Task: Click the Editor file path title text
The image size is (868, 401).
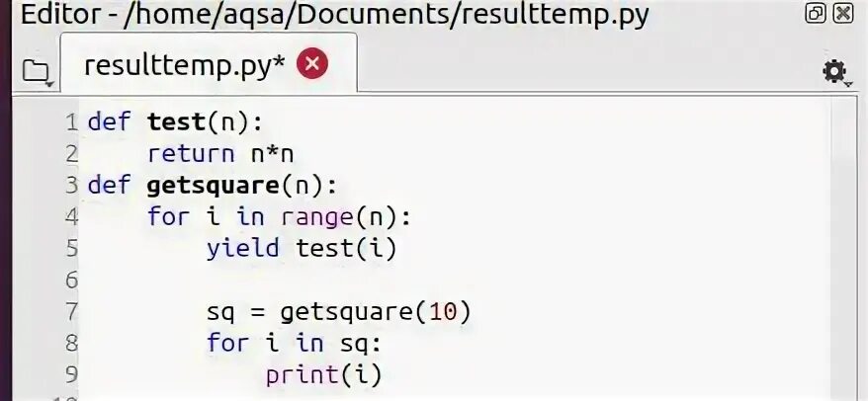Action: [x=336, y=15]
